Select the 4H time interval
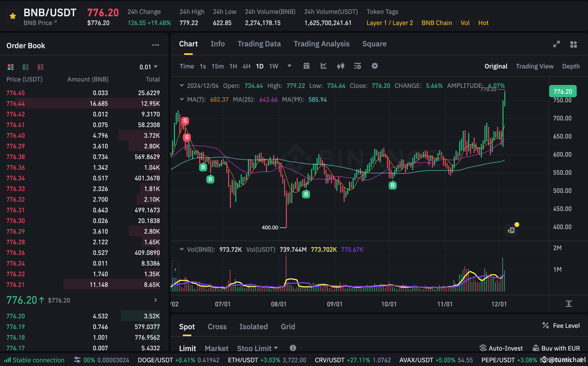This screenshot has width=588, height=366. click(x=246, y=66)
